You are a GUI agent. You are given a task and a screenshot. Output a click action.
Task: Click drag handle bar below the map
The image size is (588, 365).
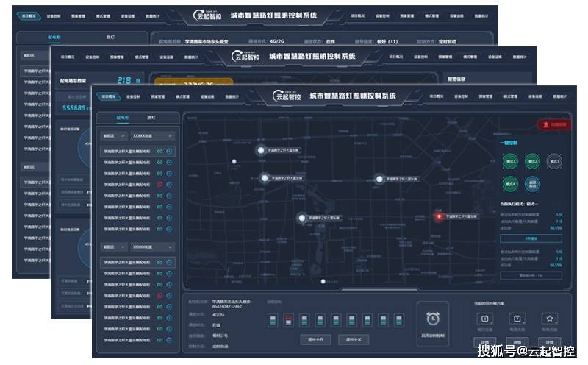[x=379, y=289]
